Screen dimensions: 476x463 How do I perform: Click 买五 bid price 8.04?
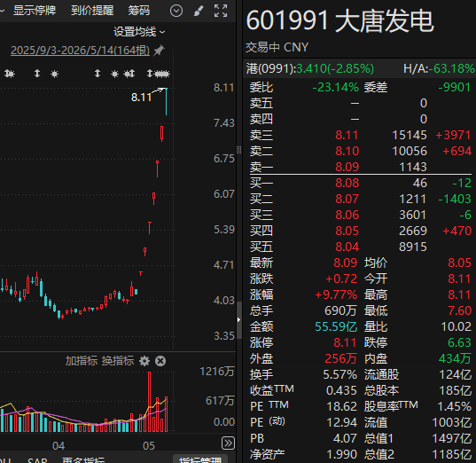(347, 247)
